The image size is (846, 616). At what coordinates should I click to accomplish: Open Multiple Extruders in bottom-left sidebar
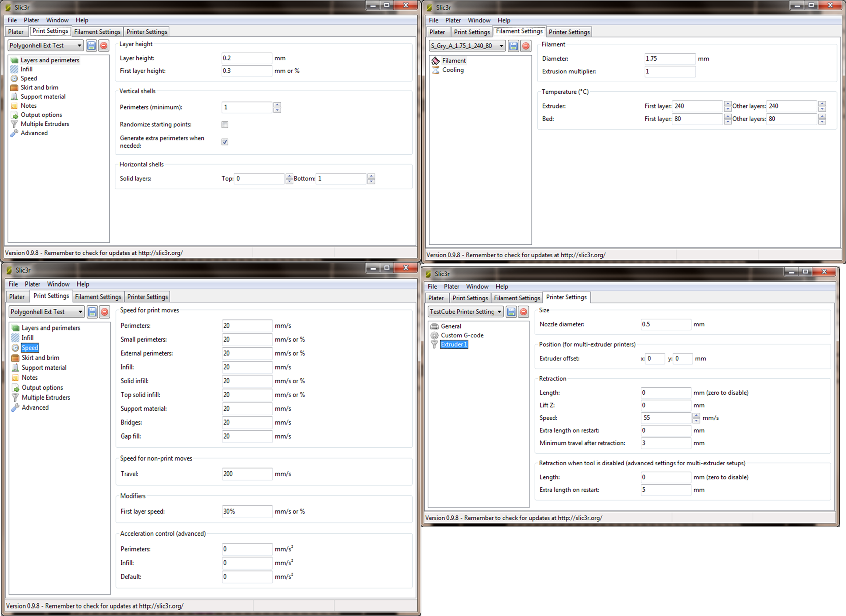click(x=46, y=397)
